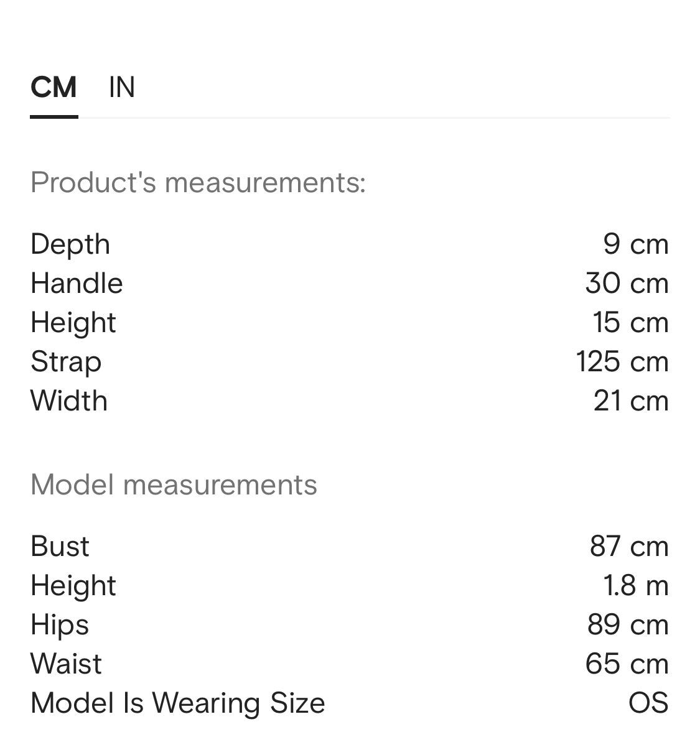Click the 87 cm bust value
The height and width of the screenshot is (732, 700).
[x=629, y=546]
